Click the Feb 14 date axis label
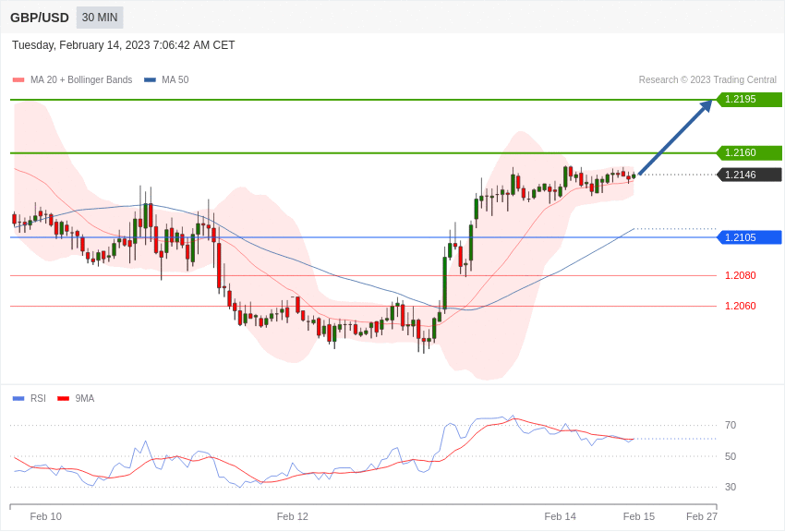This screenshot has height=532, width=785. 561,516
